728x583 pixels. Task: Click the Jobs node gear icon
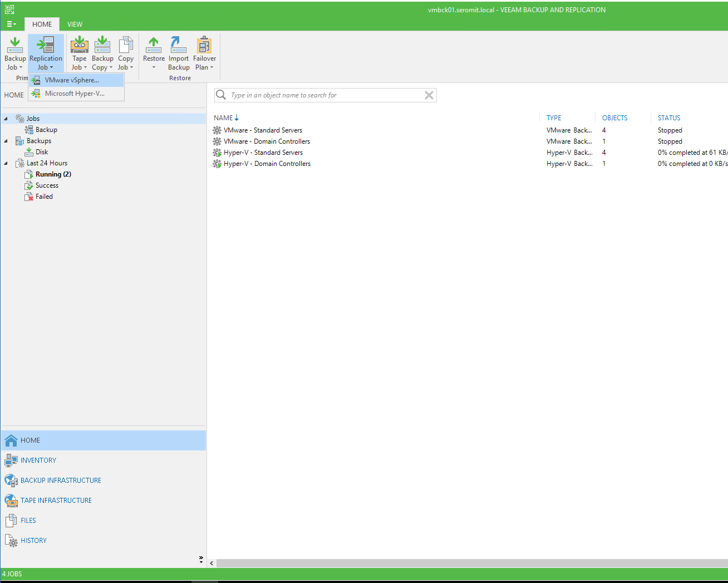coord(19,119)
